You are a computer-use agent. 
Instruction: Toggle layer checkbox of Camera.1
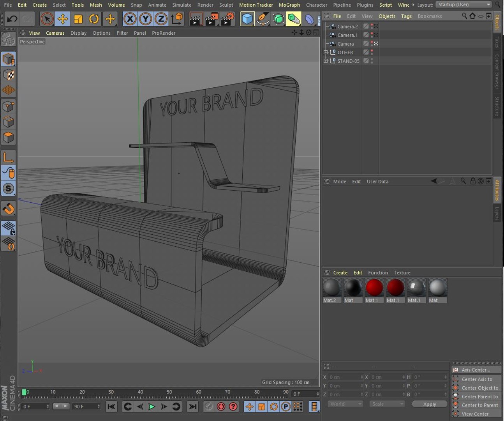pyautogui.click(x=366, y=35)
